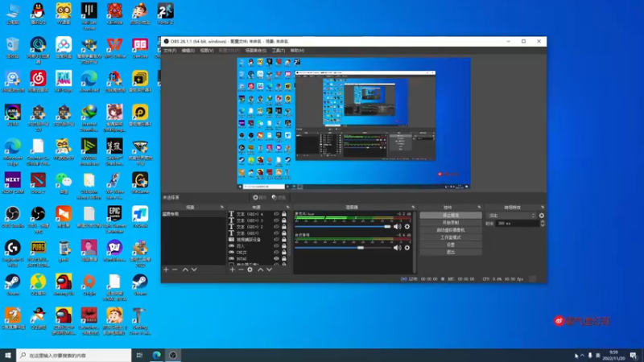The image size is (644, 362).
Task: Open NZXT CAM desktop icon
Action: click(x=13, y=183)
